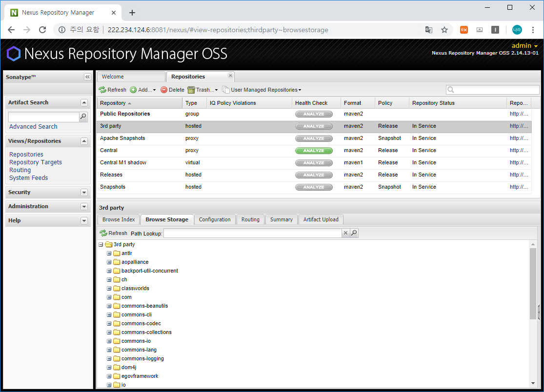Select the Central M1 shadow row
This screenshot has height=392, width=544.
pyautogui.click(x=314, y=162)
